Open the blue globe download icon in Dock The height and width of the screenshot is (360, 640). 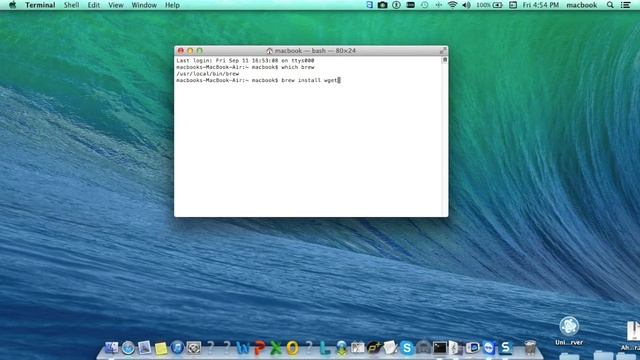[341, 348]
